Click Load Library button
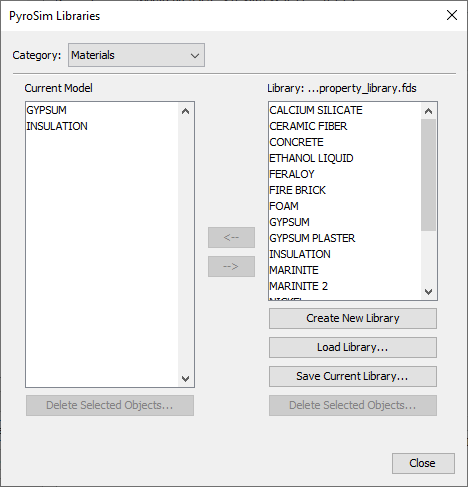 [x=353, y=348]
